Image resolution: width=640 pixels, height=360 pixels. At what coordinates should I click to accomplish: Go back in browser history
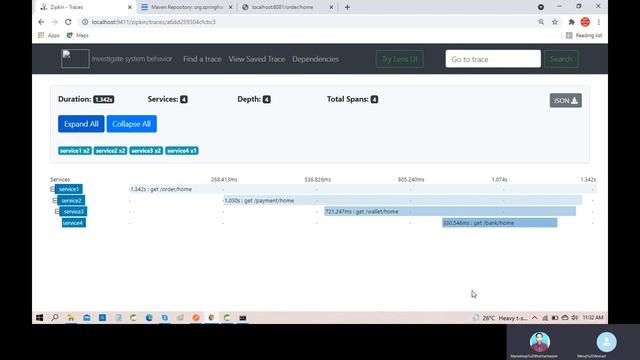coord(41,22)
